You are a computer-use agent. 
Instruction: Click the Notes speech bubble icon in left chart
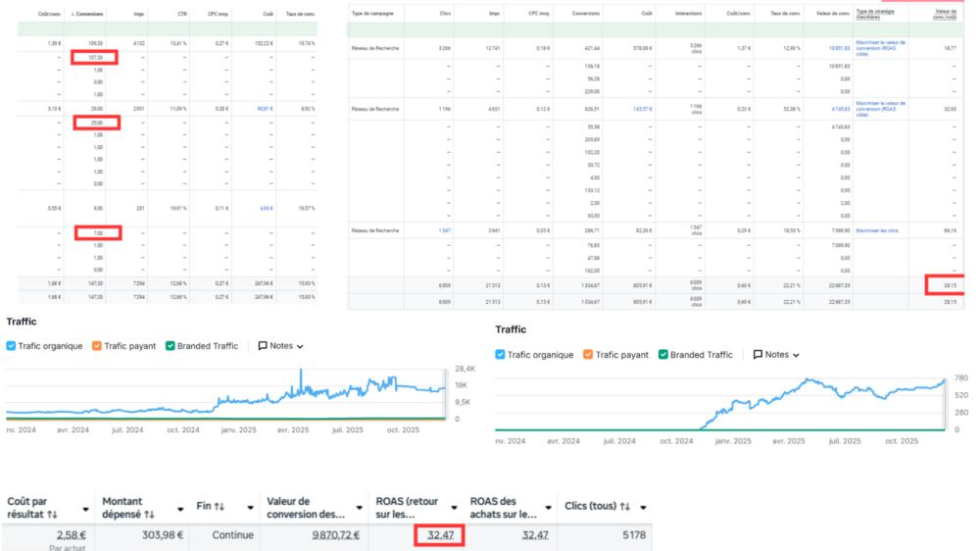pos(264,346)
